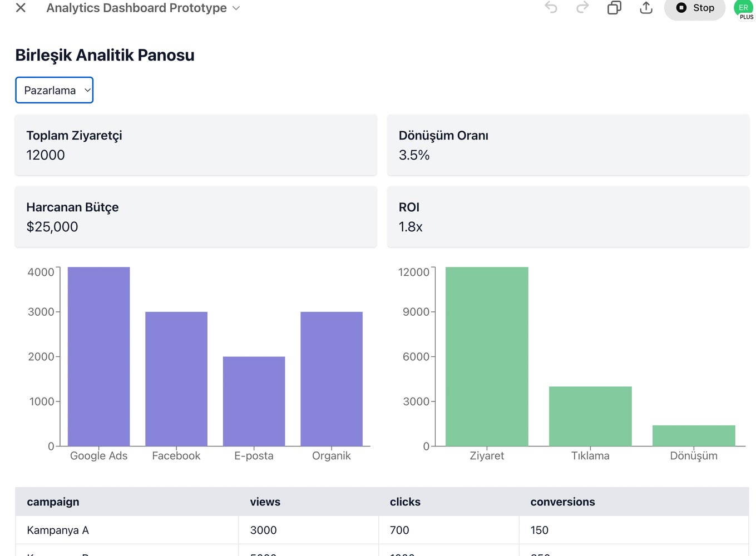Open the ER Plus profile avatar
The height and width of the screenshot is (556, 756).
click(x=743, y=9)
